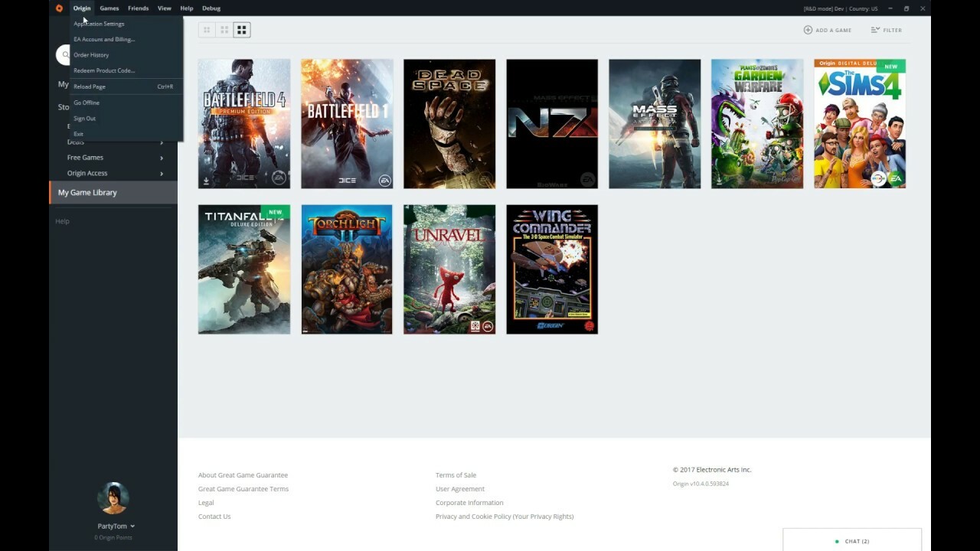Select Sign Out
Screen dimensions: 980x551
coord(126,119)
